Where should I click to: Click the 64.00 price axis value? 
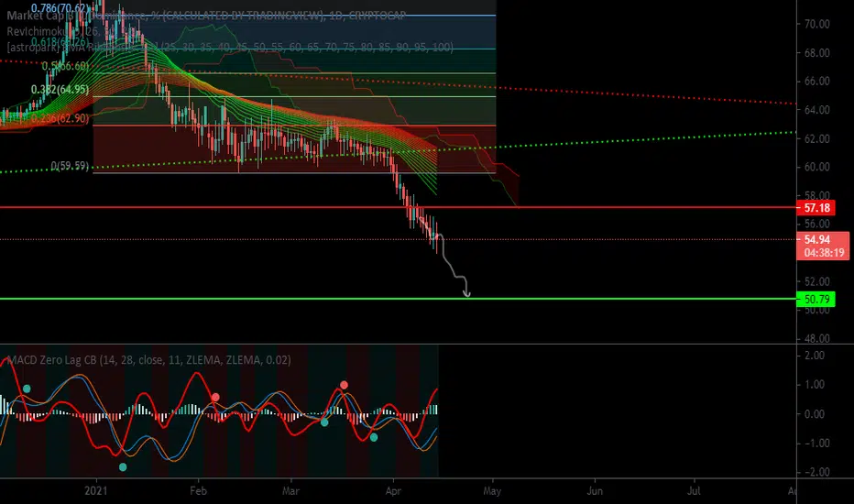tap(817, 110)
